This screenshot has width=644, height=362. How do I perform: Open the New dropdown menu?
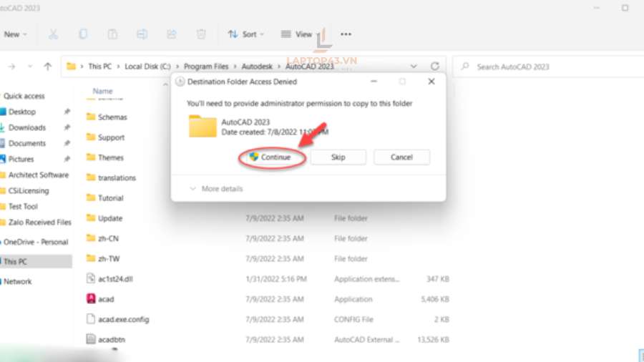pos(15,34)
